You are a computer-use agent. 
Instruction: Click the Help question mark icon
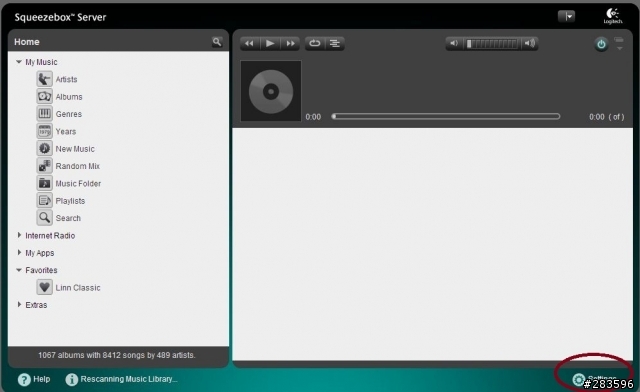click(24, 379)
